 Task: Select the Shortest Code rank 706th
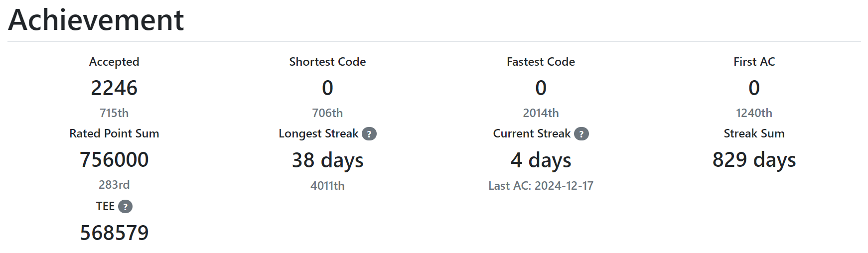click(327, 113)
